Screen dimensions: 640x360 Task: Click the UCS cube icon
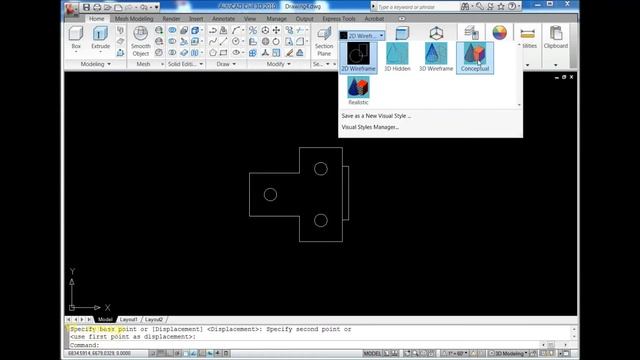(x=436, y=33)
